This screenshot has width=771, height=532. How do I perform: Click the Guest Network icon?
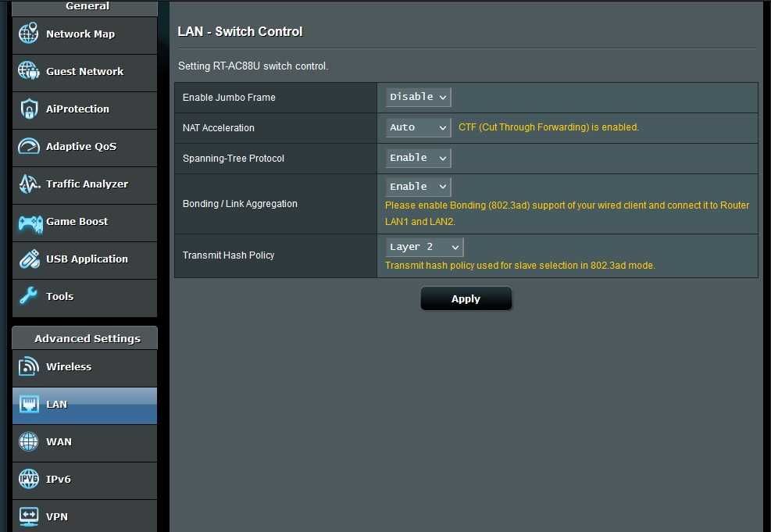29,71
